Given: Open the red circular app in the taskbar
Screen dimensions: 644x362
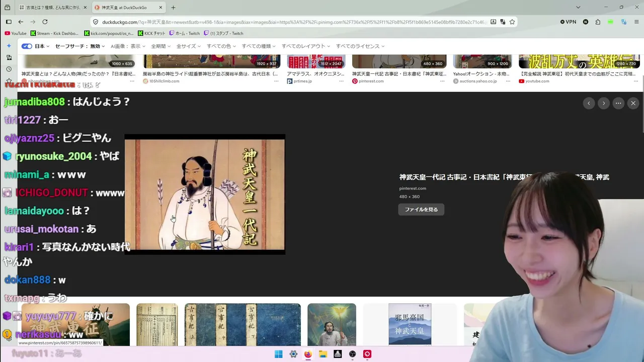Looking at the screenshot, I should pyautogui.click(x=367, y=354).
